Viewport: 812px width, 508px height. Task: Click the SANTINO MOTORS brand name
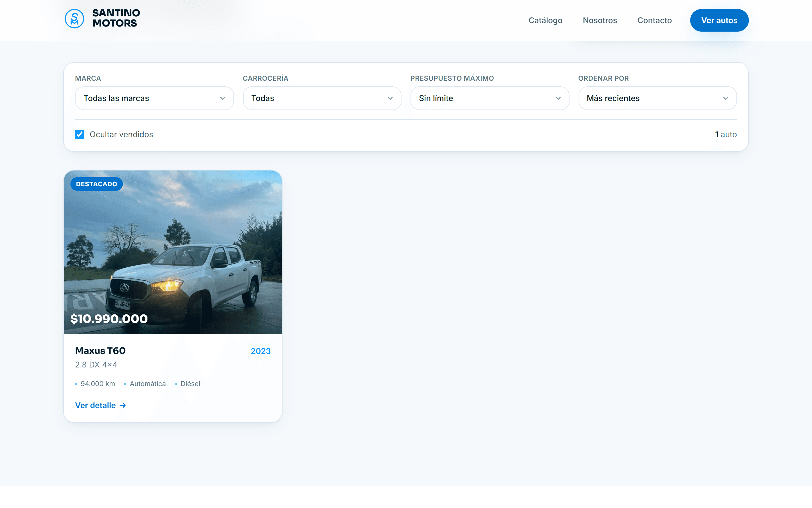(x=116, y=18)
